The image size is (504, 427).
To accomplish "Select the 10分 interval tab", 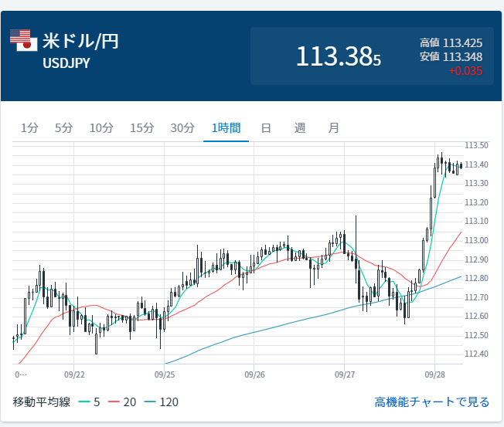I will click(x=101, y=128).
